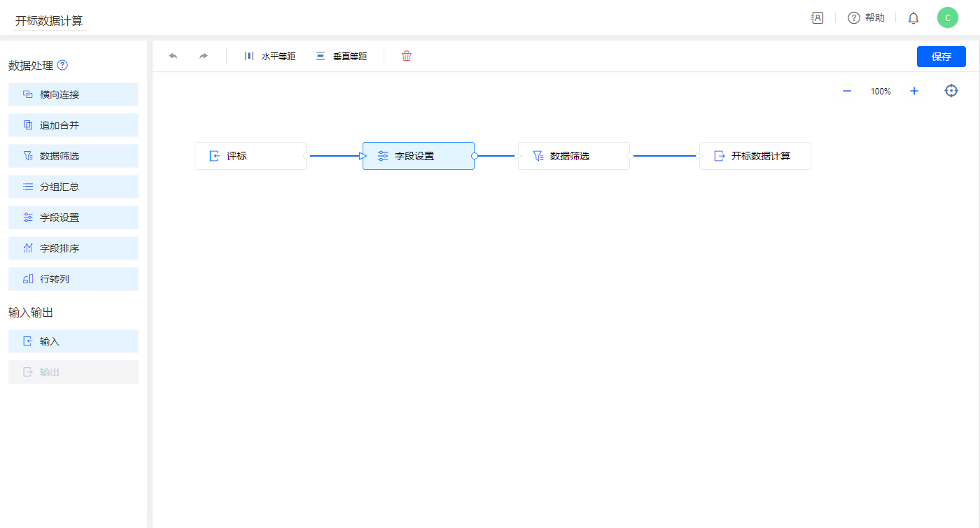Click the redo arrow icon
The image size is (980, 528).
(x=204, y=56)
